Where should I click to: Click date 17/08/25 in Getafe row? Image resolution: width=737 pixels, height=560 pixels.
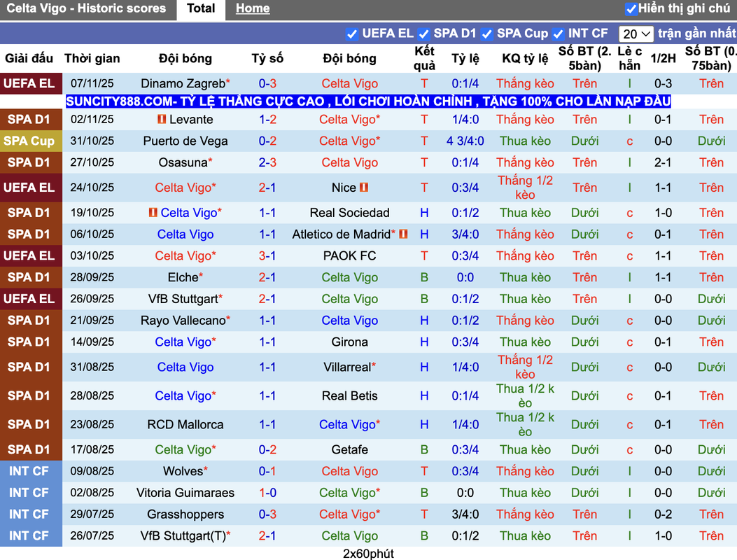click(92, 450)
